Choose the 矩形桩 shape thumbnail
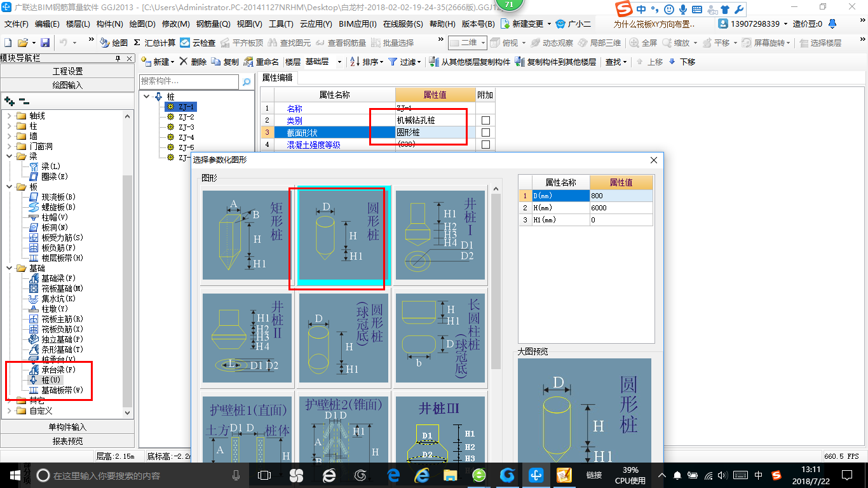868x488 pixels. [247, 235]
